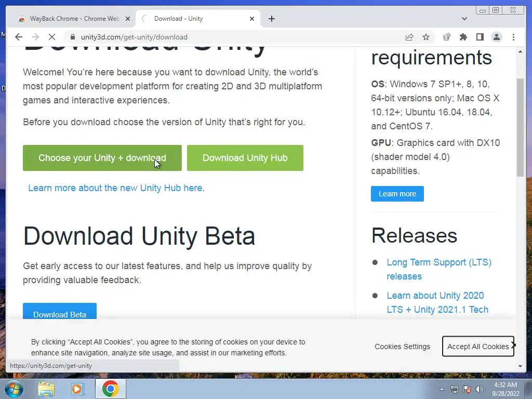Open Chrome's three-dot menu
Image resolution: width=532 pixels, height=399 pixels.
click(513, 37)
